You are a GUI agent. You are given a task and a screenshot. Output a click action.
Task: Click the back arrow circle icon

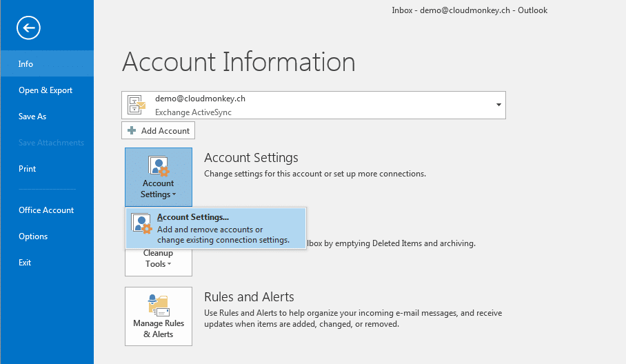tap(28, 28)
